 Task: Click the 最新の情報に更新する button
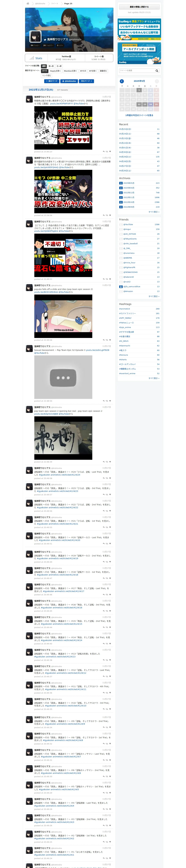tap(139, 7)
